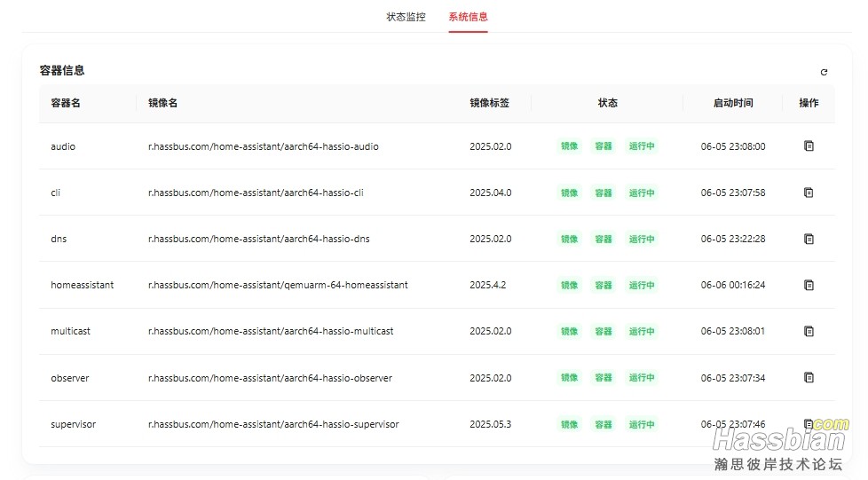The height and width of the screenshot is (480, 868).
Task: Click the supervisor container name cell
Action: coord(74,424)
